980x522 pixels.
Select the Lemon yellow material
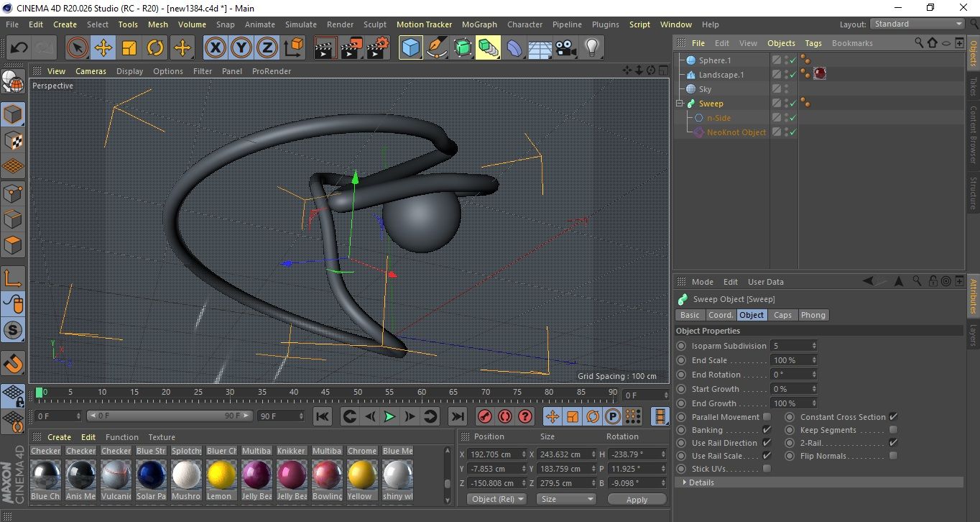click(x=221, y=476)
